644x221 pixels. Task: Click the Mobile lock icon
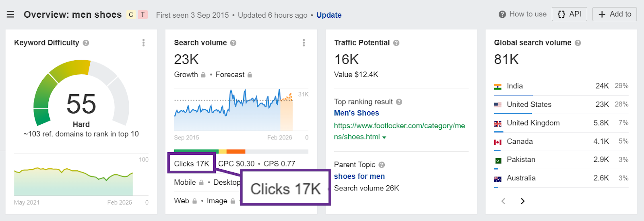point(201,182)
